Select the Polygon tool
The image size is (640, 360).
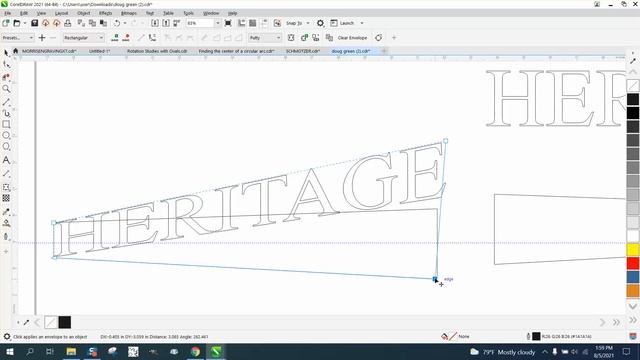(6, 147)
